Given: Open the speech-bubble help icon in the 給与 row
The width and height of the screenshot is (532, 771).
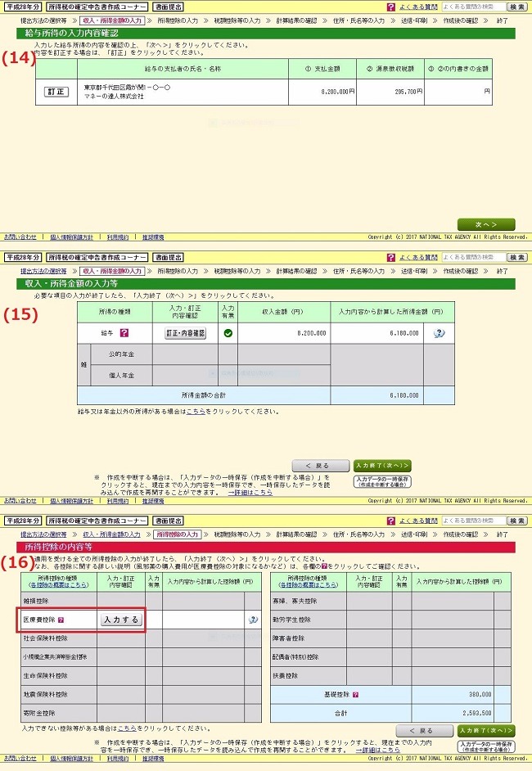Looking at the screenshot, I should (x=439, y=333).
